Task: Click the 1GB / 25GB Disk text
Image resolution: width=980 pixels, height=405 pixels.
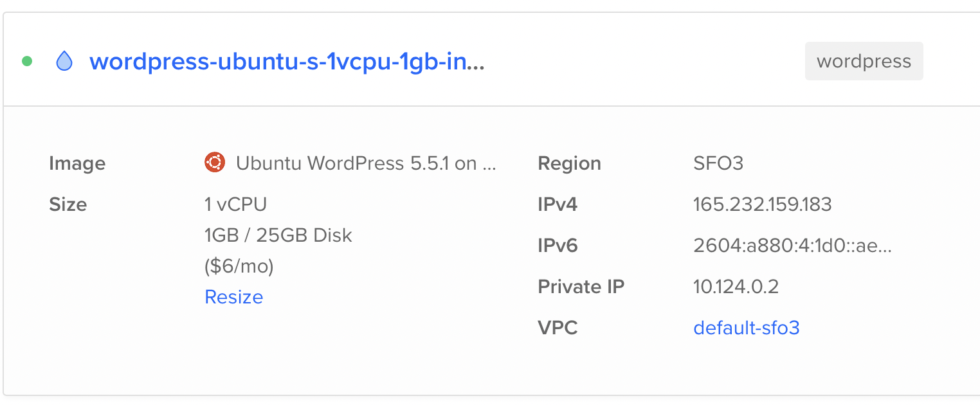Action: pyautogui.click(x=278, y=235)
